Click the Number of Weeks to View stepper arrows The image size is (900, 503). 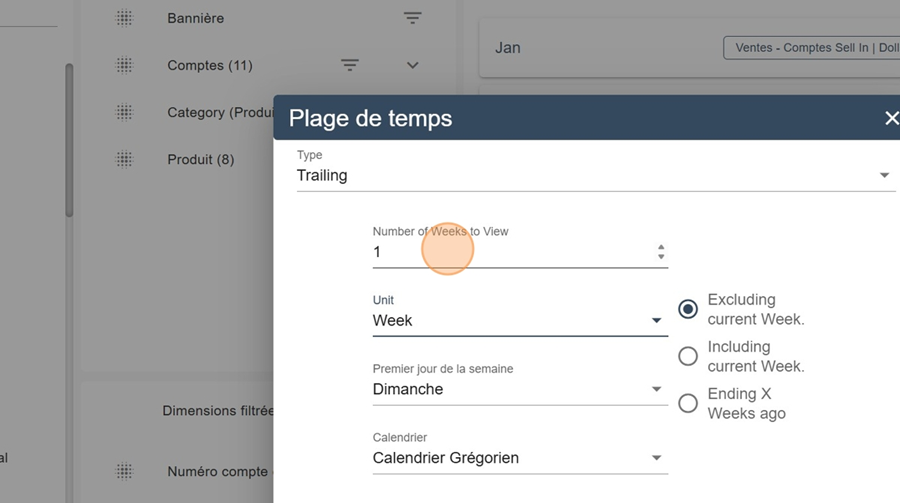[661, 252]
